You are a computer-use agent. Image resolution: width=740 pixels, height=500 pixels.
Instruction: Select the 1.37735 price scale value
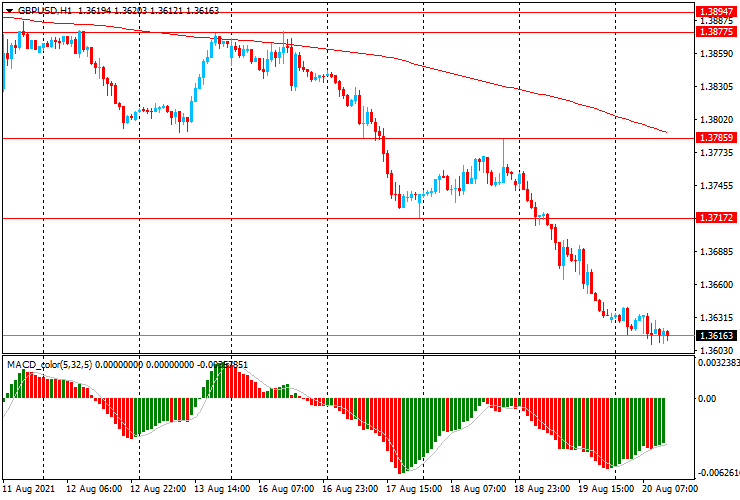point(717,153)
